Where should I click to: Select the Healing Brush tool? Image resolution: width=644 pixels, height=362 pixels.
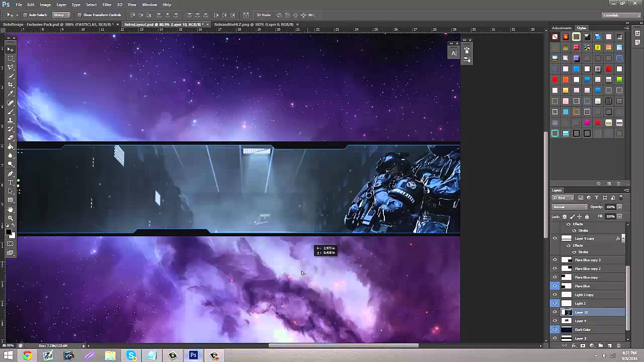coord(11,103)
